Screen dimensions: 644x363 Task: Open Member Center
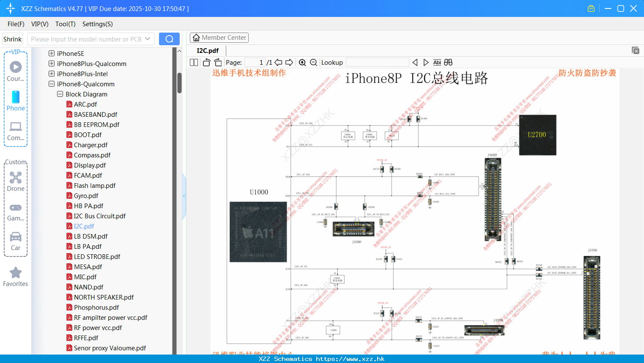tap(219, 38)
